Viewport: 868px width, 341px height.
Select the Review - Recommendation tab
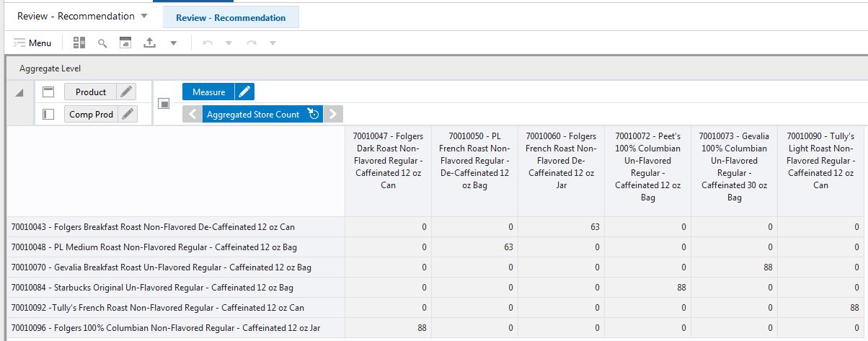[231, 17]
